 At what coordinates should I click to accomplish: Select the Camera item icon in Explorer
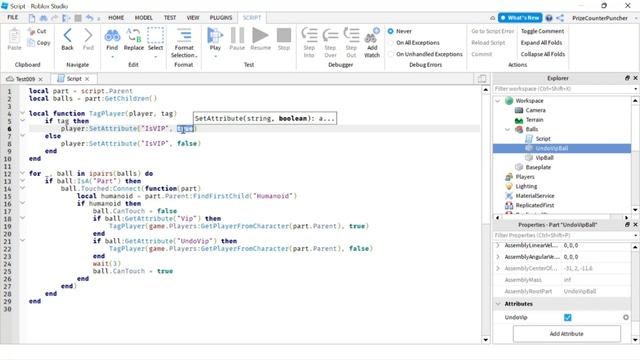point(519,110)
